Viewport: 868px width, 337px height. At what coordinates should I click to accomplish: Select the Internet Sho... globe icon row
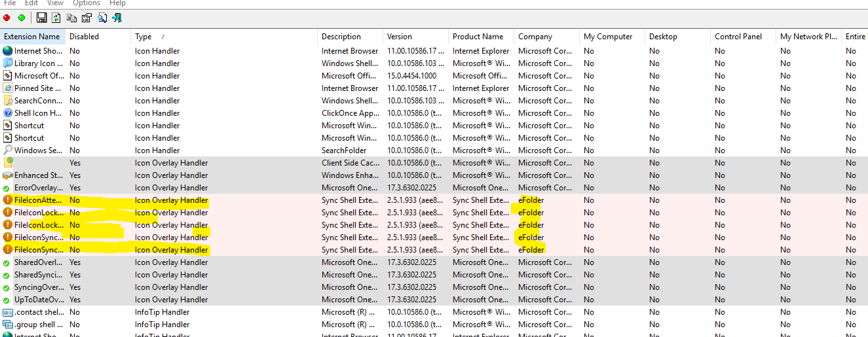pos(8,51)
